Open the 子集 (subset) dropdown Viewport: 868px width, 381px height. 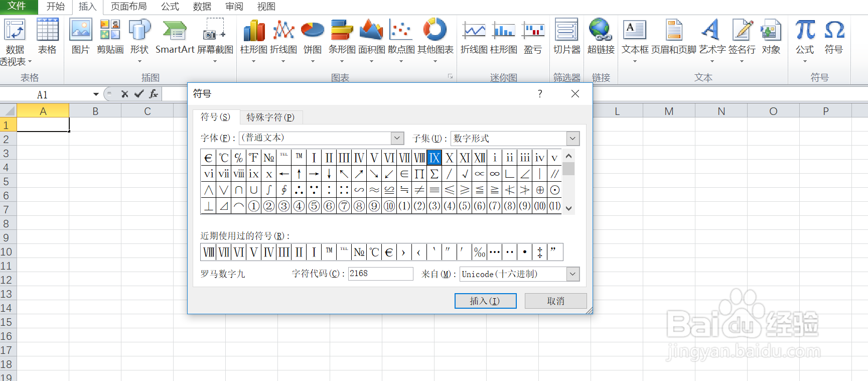click(573, 138)
